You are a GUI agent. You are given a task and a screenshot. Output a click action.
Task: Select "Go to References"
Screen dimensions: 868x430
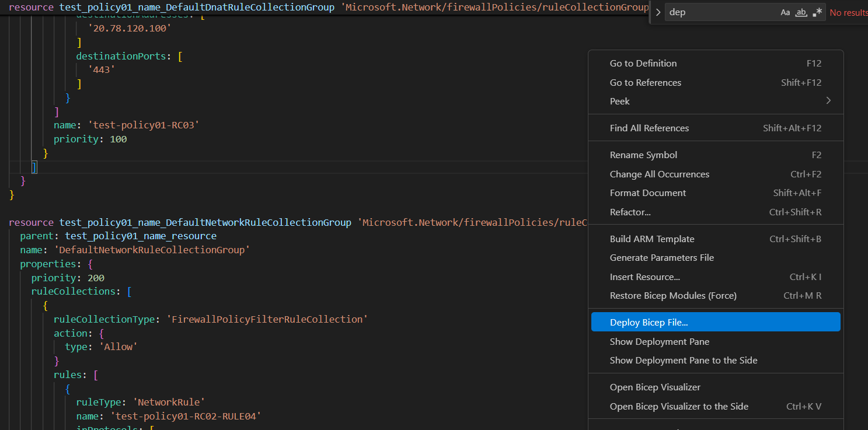pos(645,82)
